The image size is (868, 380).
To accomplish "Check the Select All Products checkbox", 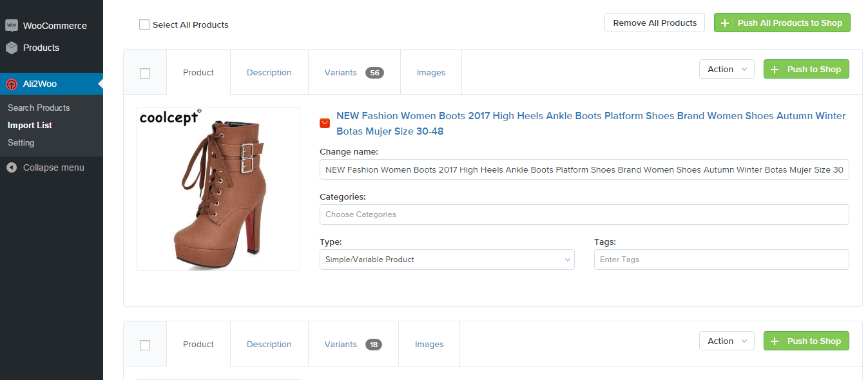I will (144, 25).
